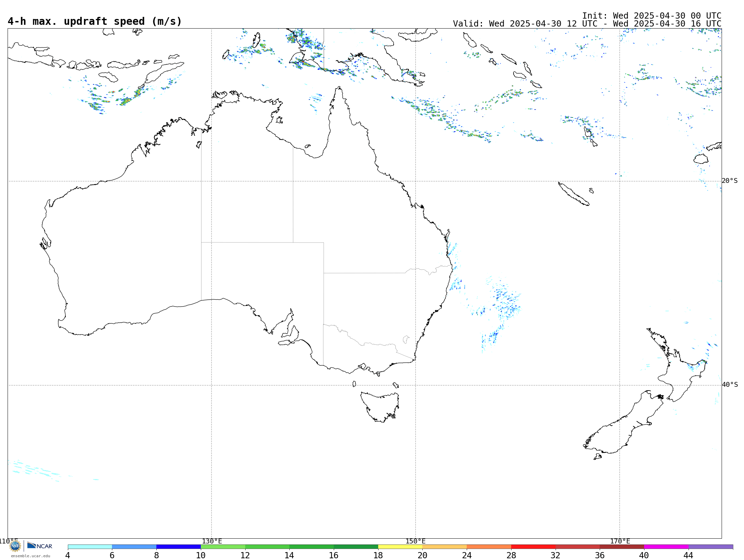Image resolution: width=744 pixels, height=560 pixels.
Task: Click colorbar tick label '36'
Action: coord(600,556)
